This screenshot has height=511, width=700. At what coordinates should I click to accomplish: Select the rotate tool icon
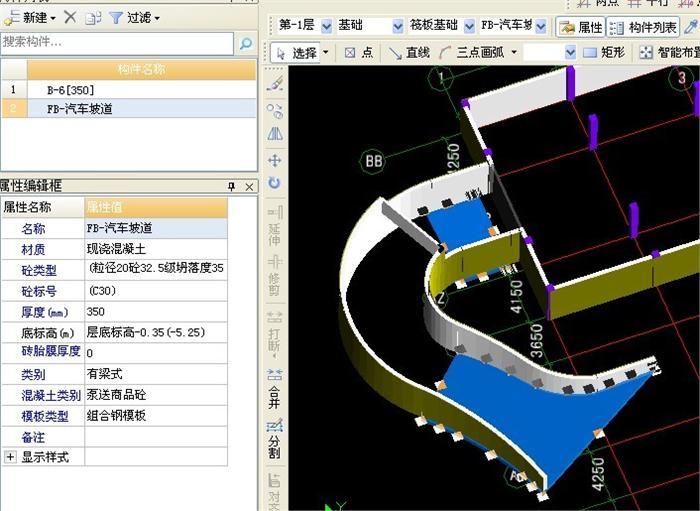[x=274, y=184]
